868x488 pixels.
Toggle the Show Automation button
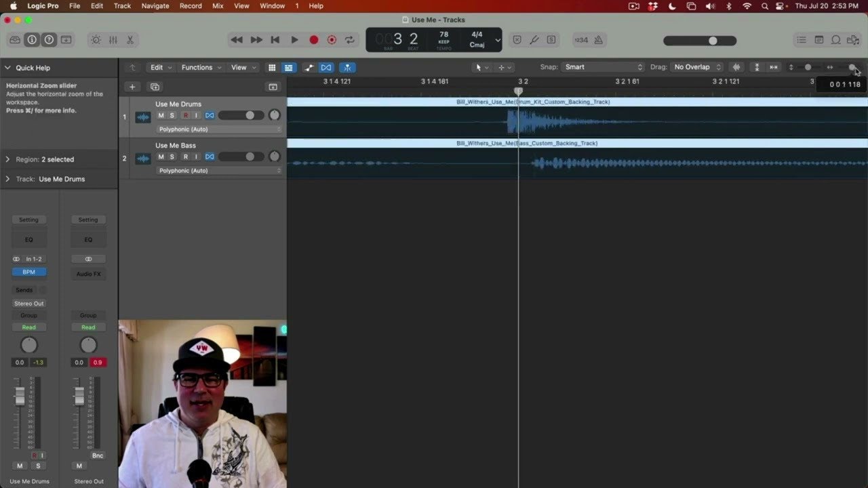pyautogui.click(x=309, y=67)
